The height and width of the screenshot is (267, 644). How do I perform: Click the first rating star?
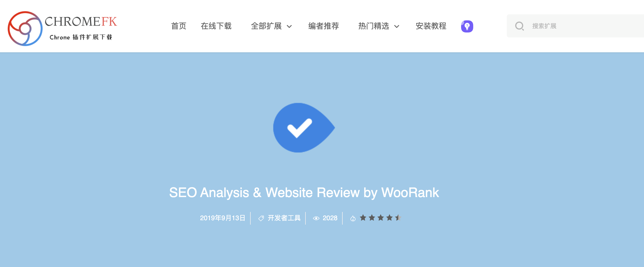tap(363, 218)
